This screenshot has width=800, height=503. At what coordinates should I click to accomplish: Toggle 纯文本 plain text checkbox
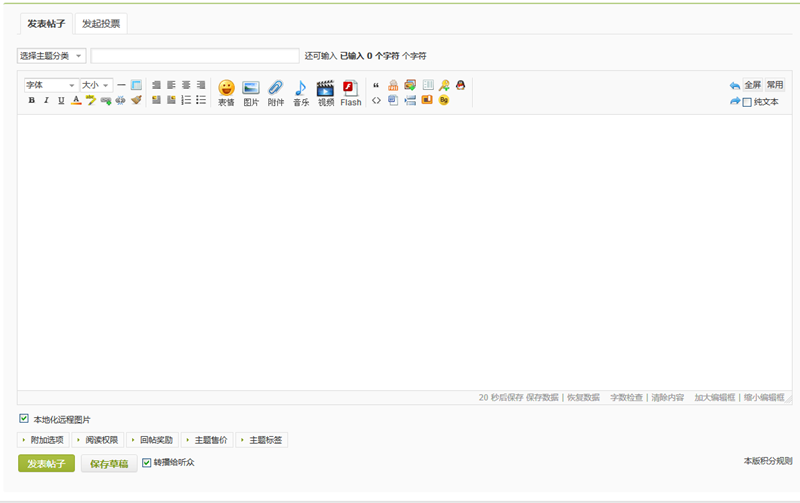coord(747,102)
